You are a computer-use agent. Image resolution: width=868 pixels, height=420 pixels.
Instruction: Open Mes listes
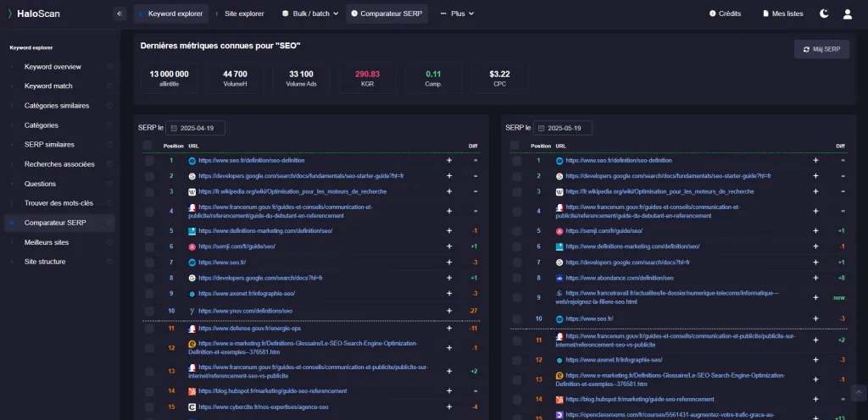click(x=782, y=14)
